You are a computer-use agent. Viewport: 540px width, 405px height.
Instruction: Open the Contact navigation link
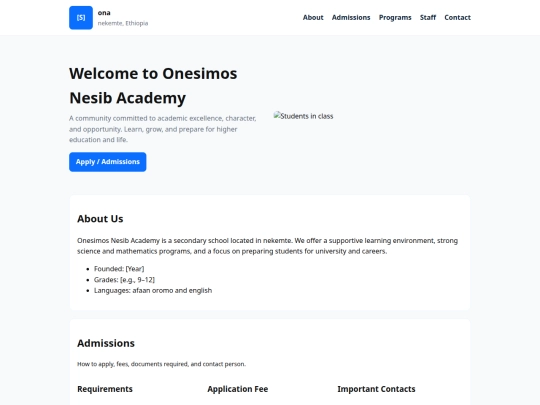click(x=457, y=18)
